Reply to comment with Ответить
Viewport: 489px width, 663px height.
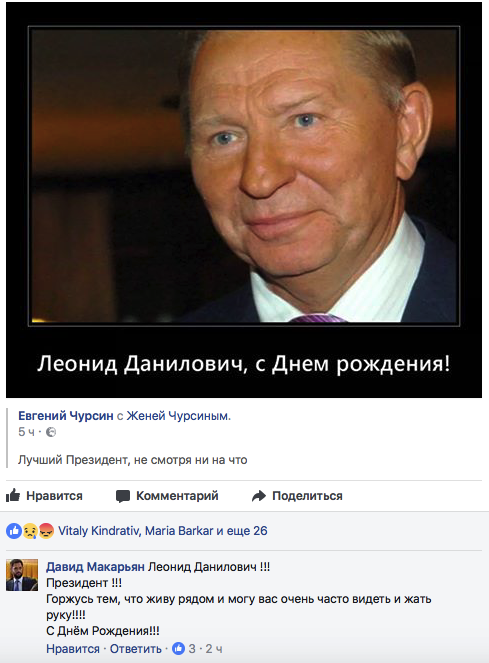(x=136, y=649)
